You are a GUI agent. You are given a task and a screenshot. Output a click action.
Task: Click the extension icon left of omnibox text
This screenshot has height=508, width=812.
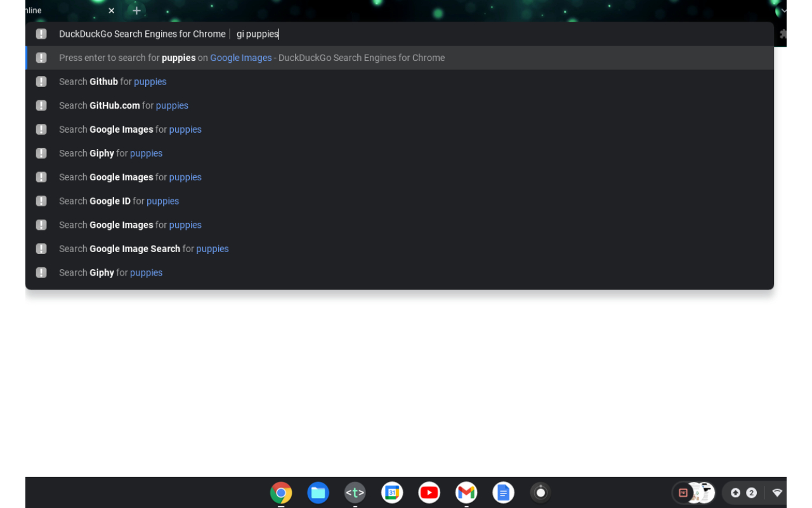[41, 34]
